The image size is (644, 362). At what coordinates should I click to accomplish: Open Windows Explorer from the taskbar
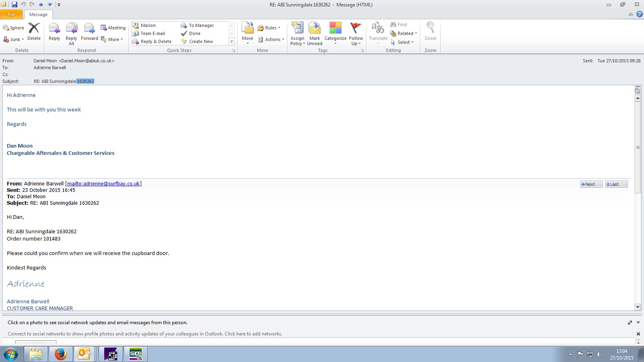35,354
